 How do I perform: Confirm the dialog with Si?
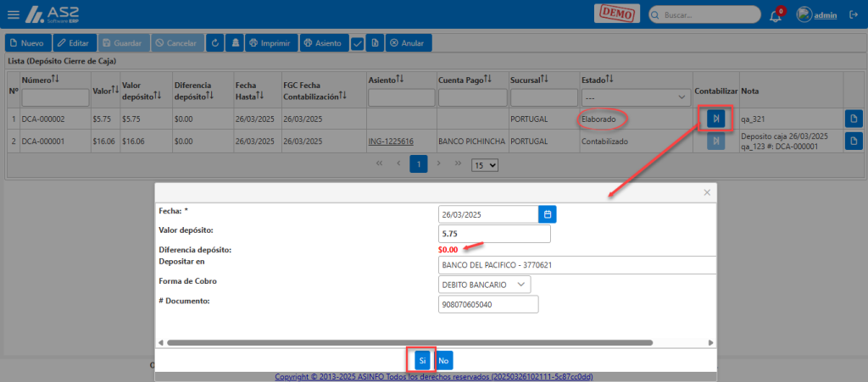click(x=422, y=361)
